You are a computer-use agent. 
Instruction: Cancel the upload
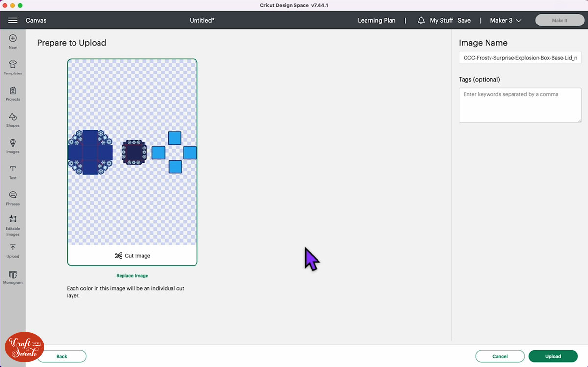click(500, 356)
